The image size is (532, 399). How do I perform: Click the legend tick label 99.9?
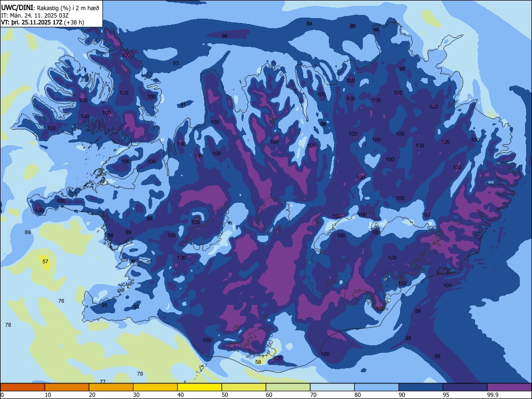point(492,395)
